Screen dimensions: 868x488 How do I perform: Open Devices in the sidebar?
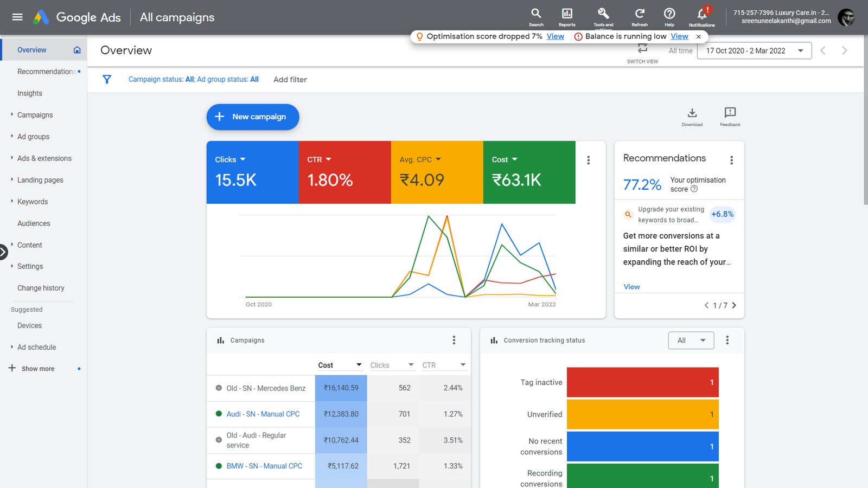pyautogui.click(x=29, y=325)
